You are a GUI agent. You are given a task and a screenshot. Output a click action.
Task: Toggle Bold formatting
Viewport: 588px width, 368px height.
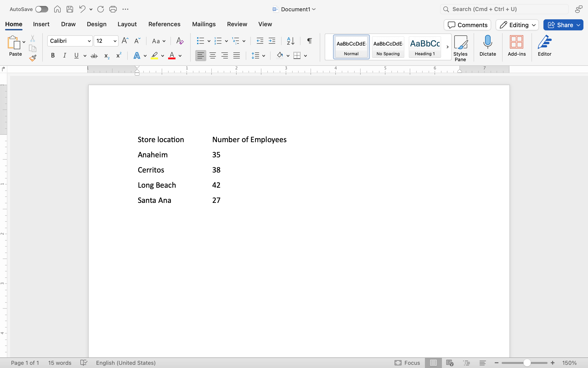coord(53,55)
